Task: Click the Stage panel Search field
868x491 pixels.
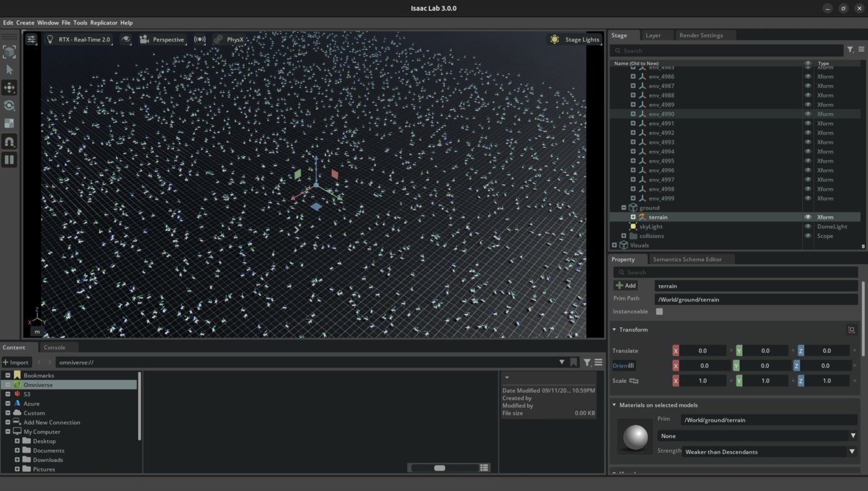Action: (727, 50)
